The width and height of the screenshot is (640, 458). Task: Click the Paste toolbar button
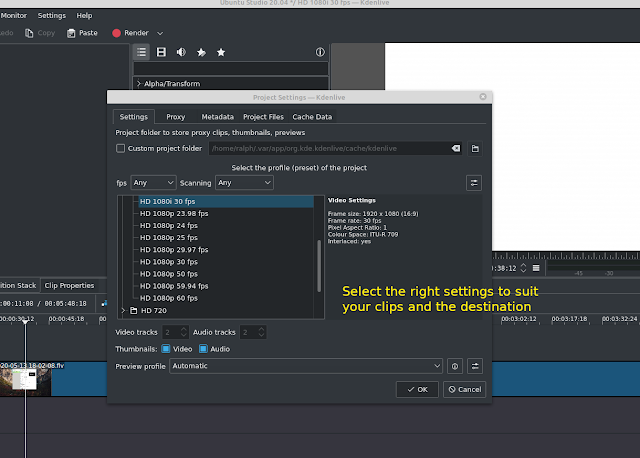[x=82, y=33]
